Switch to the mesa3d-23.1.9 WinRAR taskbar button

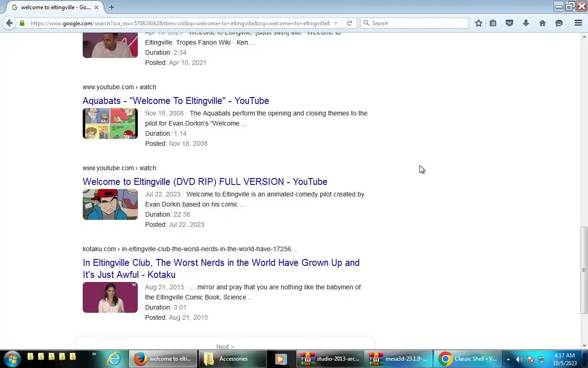(x=399, y=359)
